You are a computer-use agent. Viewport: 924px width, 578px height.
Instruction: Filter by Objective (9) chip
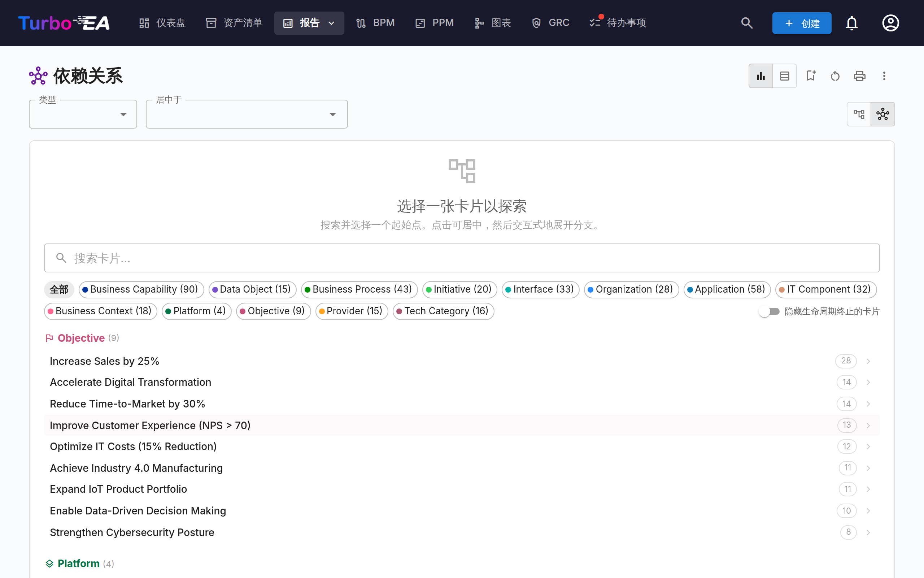[x=273, y=311]
